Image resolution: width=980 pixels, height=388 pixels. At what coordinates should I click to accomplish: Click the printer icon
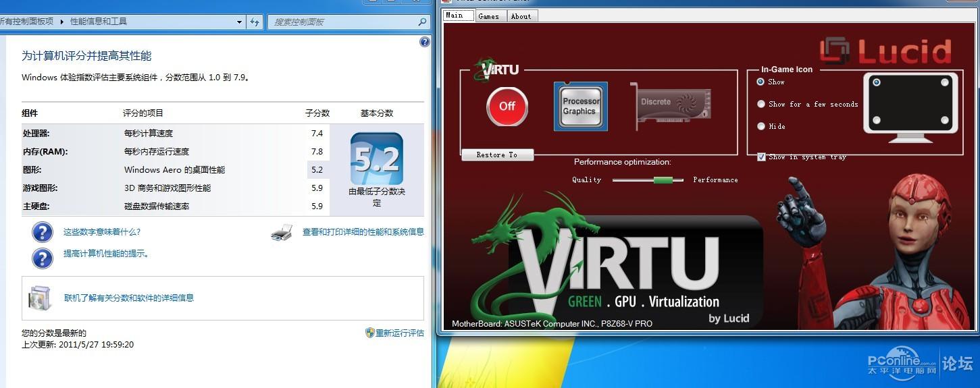[x=282, y=232]
